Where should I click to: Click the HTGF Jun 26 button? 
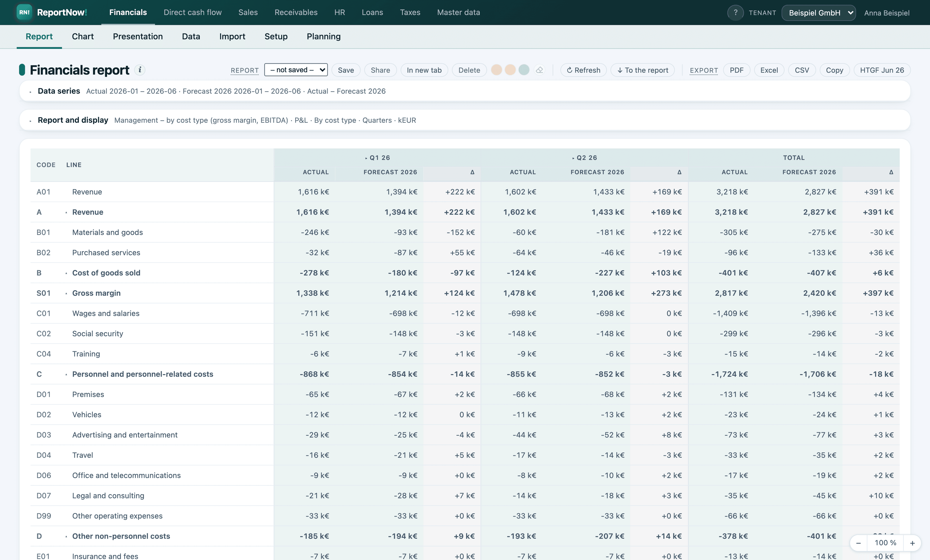click(x=882, y=70)
